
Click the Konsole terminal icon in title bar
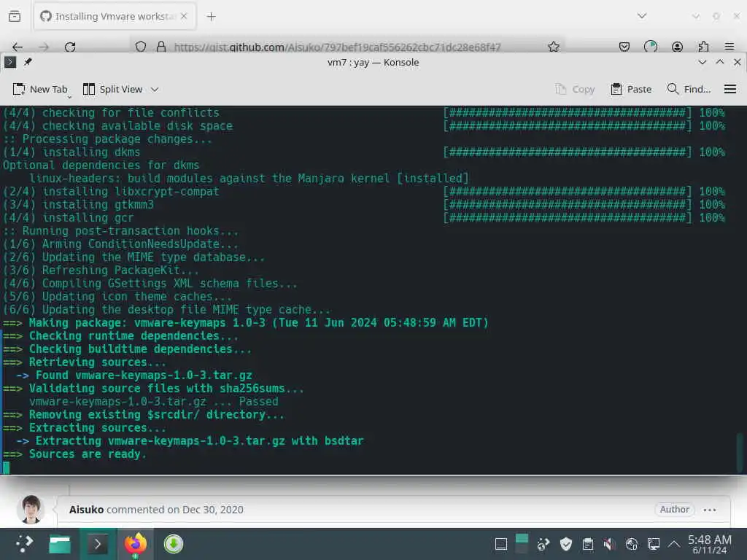10,62
